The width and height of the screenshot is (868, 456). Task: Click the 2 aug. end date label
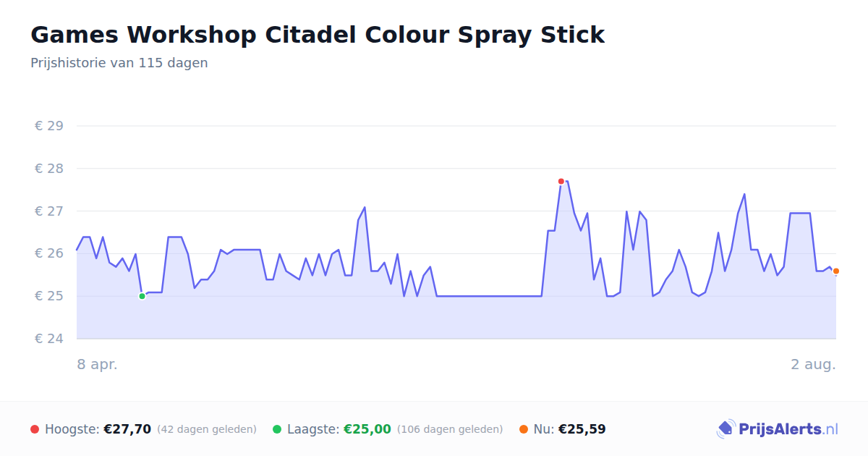point(813,364)
